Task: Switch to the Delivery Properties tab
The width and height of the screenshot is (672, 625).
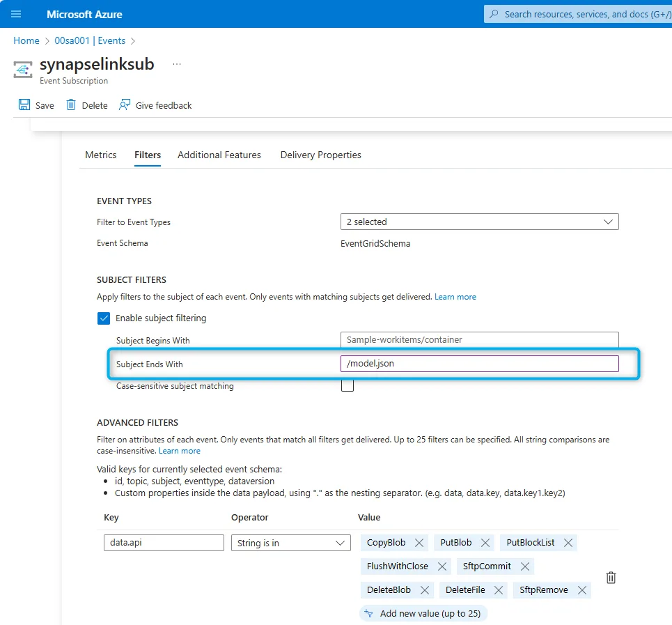Action: click(320, 155)
